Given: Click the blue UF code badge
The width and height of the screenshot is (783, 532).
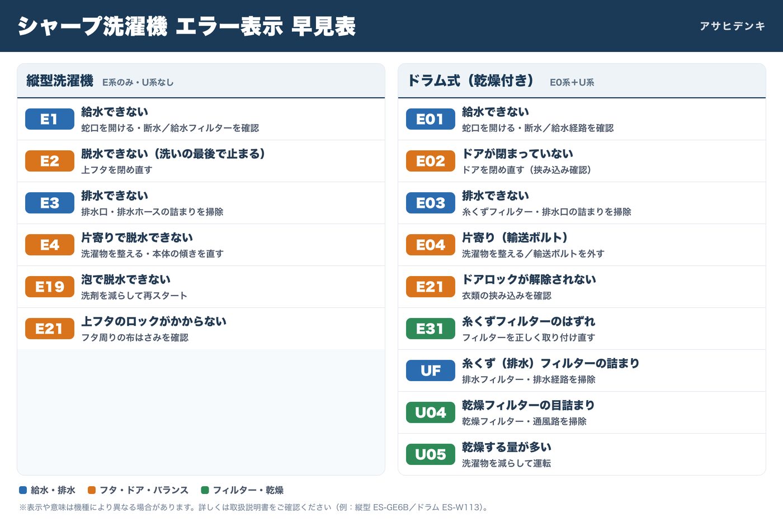Looking at the screenshot, I should [x=431, y=370].
